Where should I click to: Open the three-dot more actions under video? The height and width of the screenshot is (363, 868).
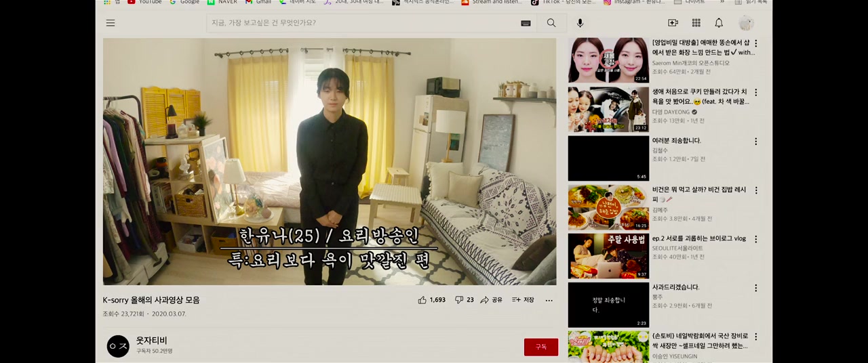[x=549, y=300]
